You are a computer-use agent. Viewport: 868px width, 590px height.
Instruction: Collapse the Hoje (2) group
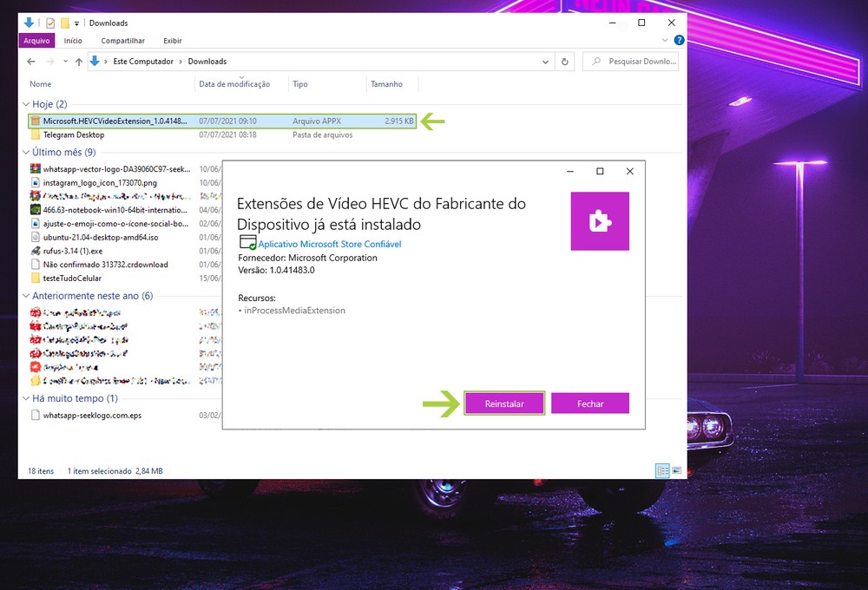25,104
